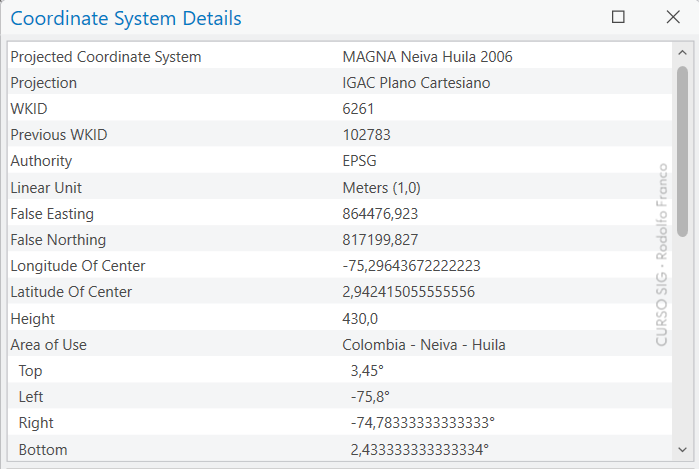Image resolution: width=699 pixels, height=469 pixels.
Task: Click the scrollbar down arrow
Action: tap(682, 450)
